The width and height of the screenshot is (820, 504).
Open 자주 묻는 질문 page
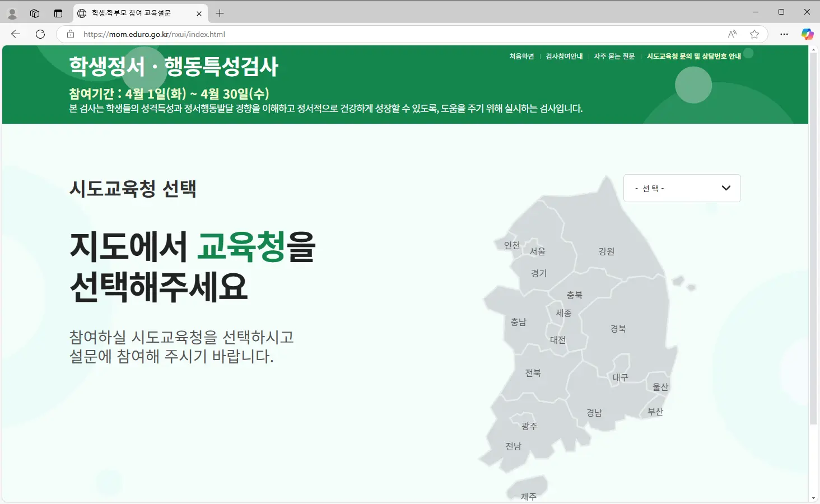click(x=614, y=56)
